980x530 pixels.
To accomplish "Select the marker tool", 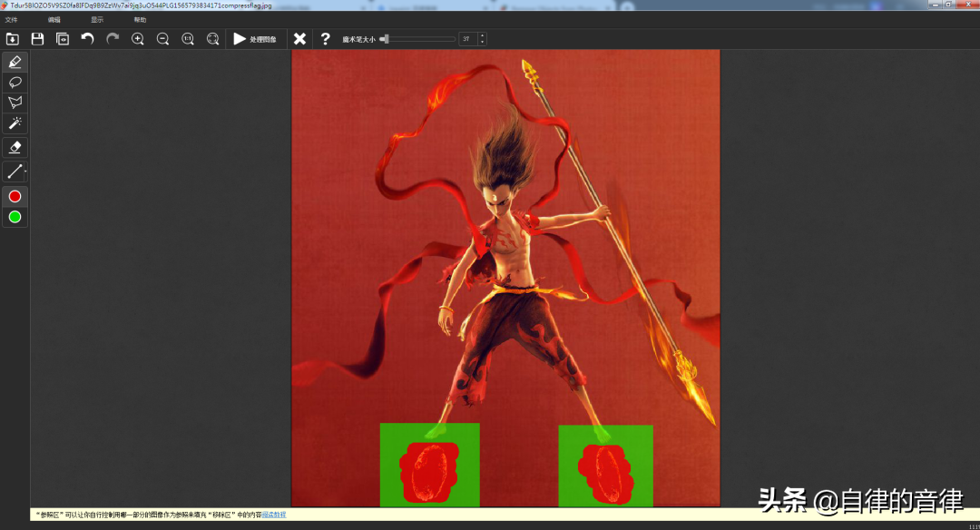I will coord(15,62).
